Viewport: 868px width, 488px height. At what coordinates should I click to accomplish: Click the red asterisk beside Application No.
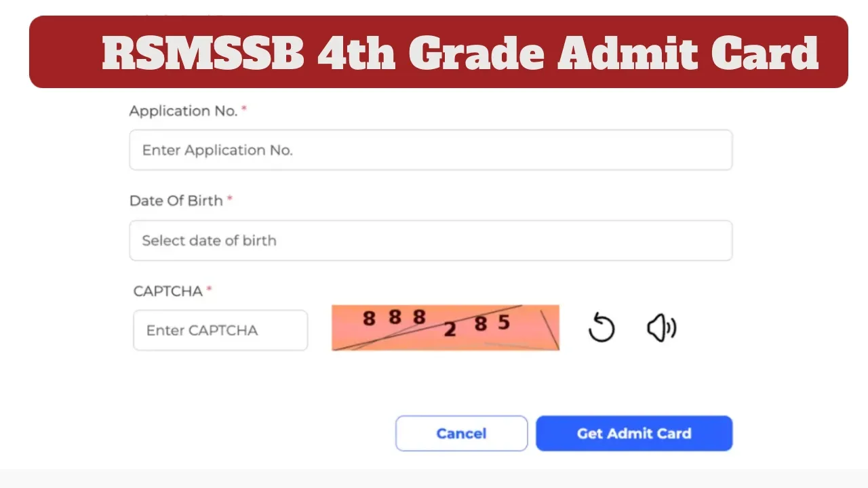tap(244, 109)
